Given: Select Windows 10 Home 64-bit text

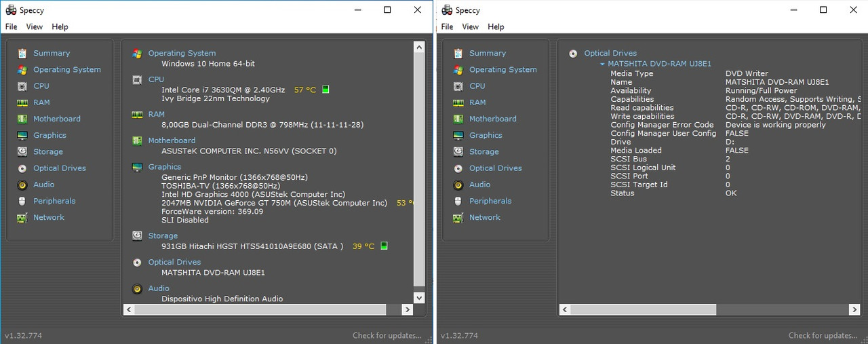Looking at the screenshot, I should pyautogui.click(x=208, y=64).
